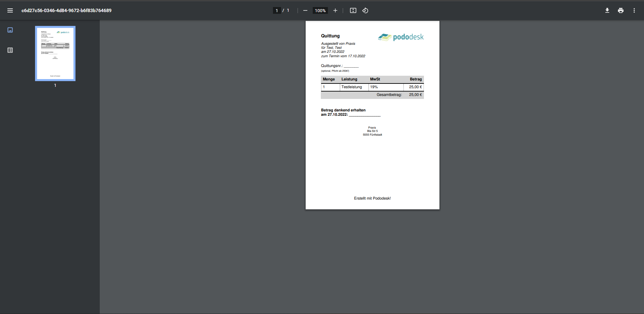Download the PDF file

tap(607, 10)
